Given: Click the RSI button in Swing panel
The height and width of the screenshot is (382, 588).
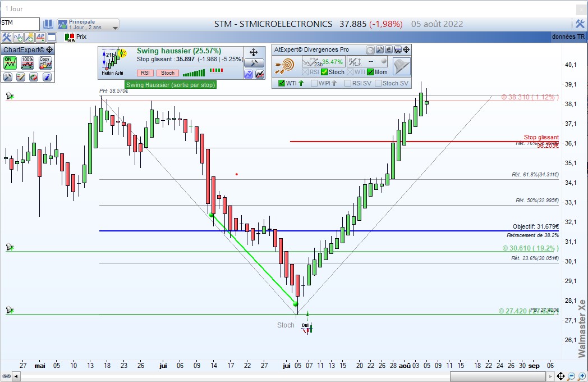Looking at the screenshot, I should [145, 73].
